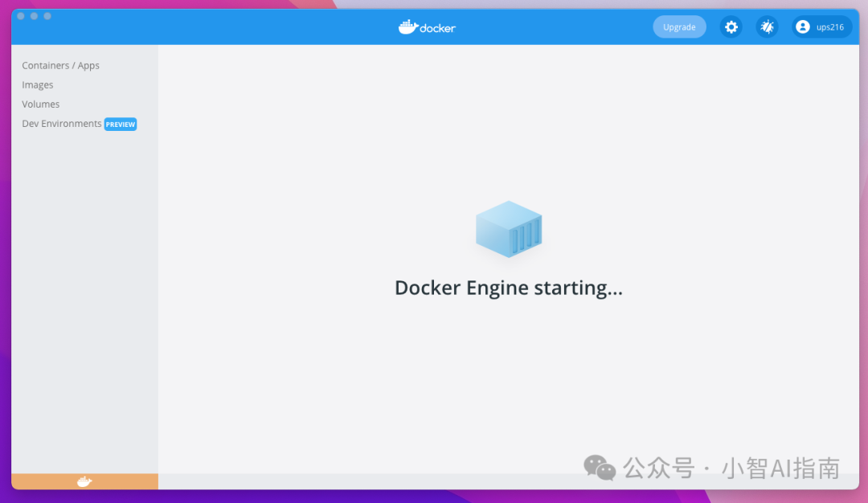Click the Docker Engine starting text
868x503 pixels.
[508, 287]
